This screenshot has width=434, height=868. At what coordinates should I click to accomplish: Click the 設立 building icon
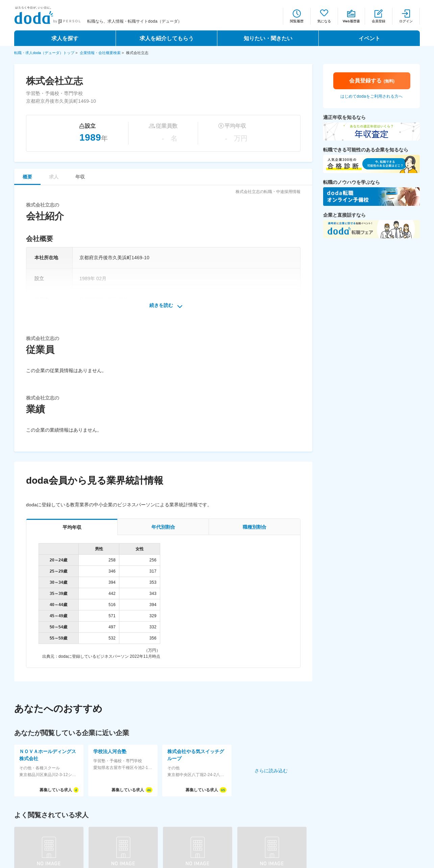pos(81,126)
